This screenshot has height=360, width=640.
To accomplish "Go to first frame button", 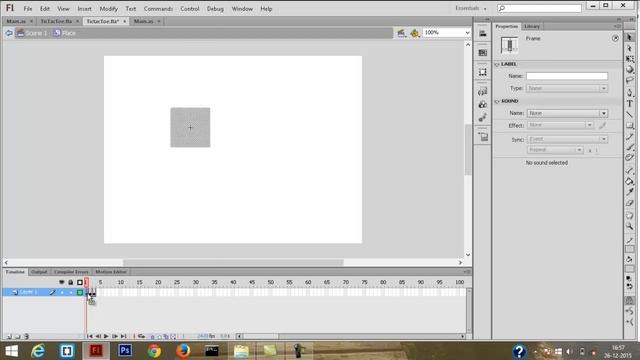I will coord(89,336).
